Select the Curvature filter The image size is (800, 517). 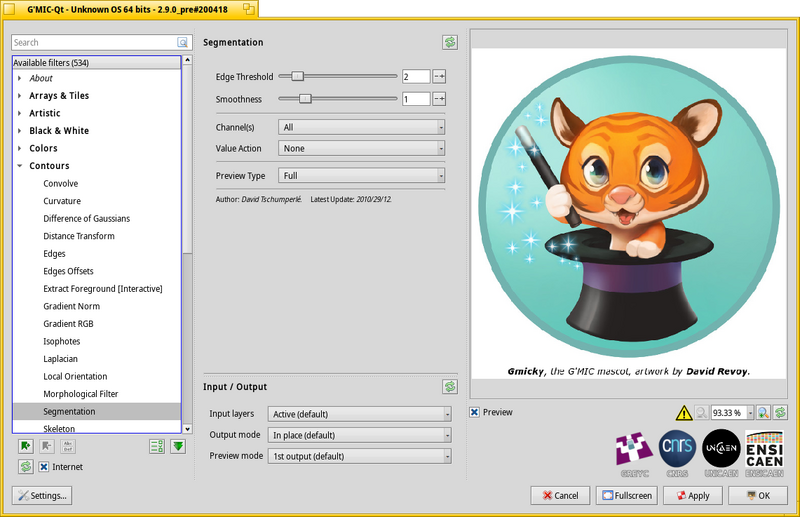62,201
